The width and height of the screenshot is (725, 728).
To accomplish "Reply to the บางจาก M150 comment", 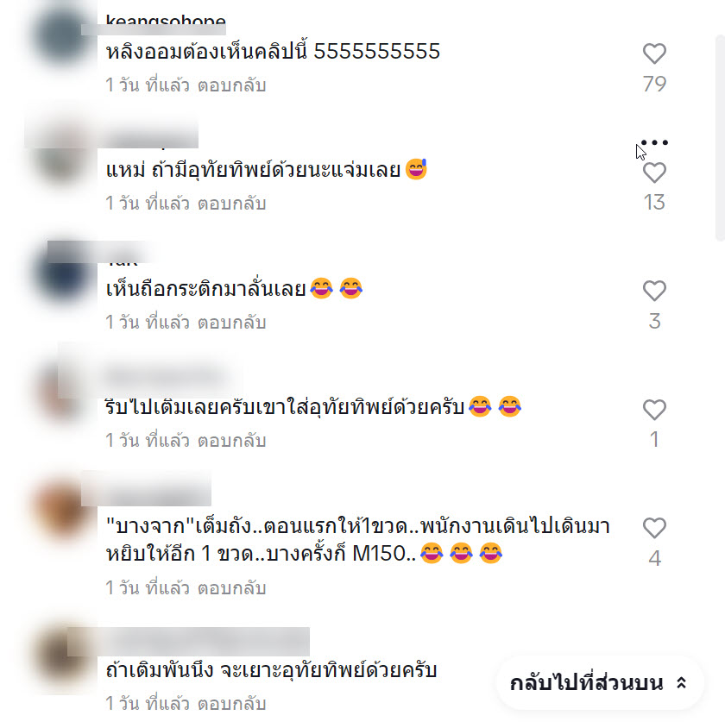I will click(232, 588).
